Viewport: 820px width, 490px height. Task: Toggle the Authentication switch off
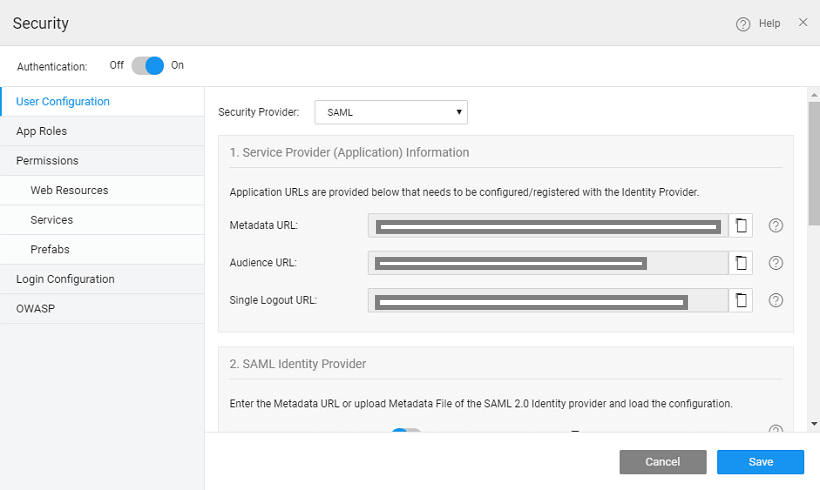click(147, 66)
